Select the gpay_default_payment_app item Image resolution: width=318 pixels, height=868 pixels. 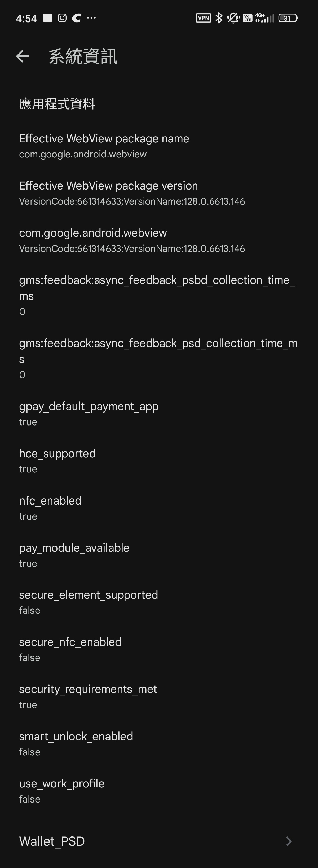(x=159, y=413)
